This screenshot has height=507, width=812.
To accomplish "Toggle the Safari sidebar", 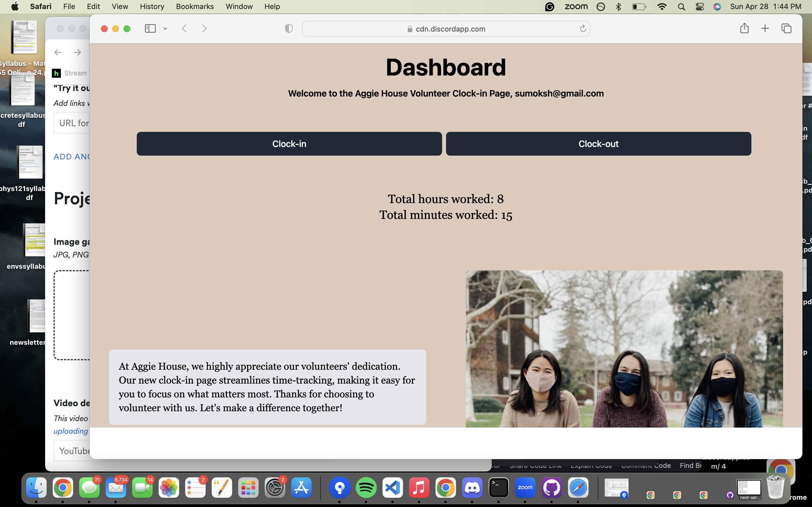I will (x=150, y=28).
